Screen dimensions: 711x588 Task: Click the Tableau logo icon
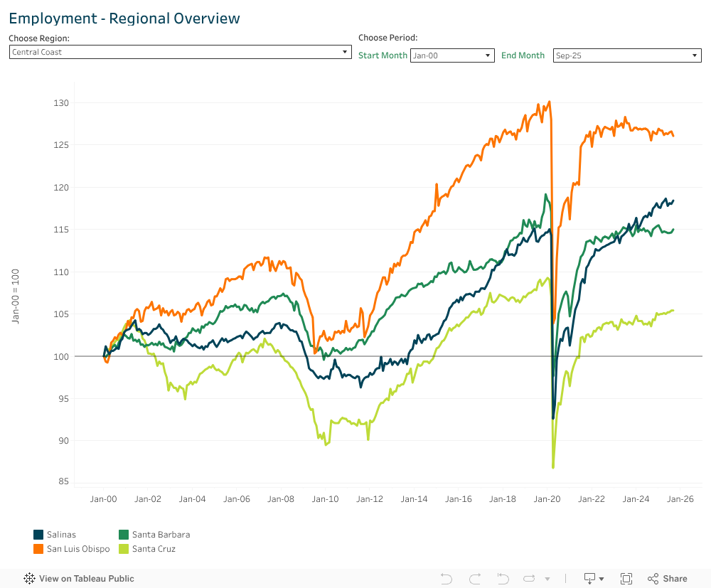pos(30,579)
